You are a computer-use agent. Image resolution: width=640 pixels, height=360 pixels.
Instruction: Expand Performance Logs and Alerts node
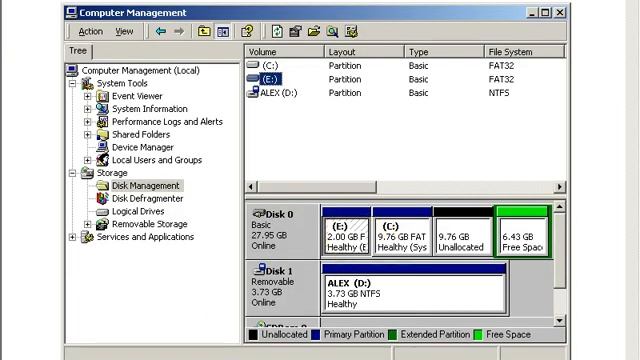tap(87, 122)
